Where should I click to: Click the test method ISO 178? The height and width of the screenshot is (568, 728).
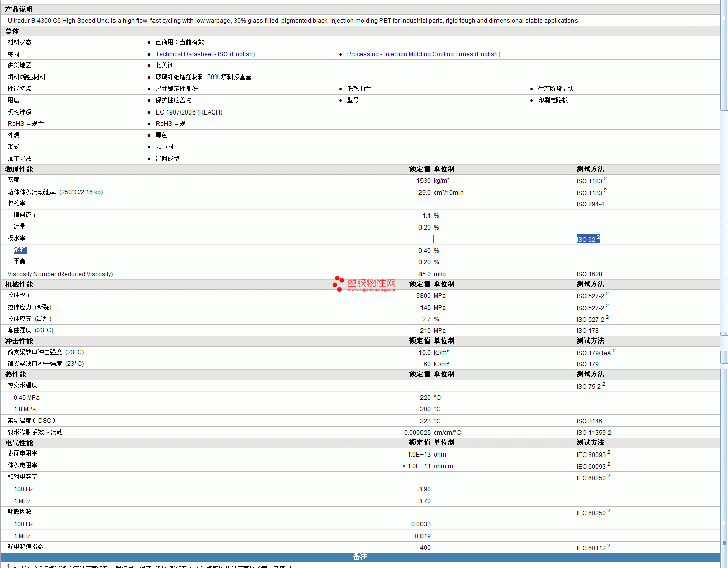coord(588,331)
